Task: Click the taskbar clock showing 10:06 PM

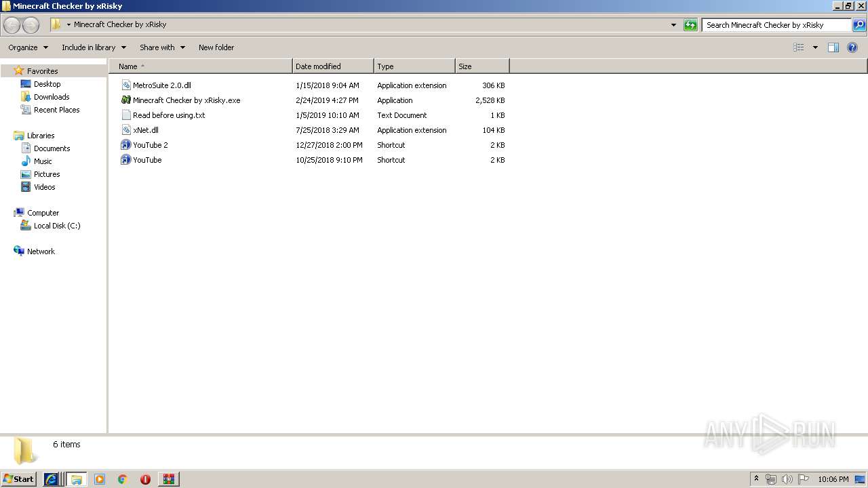Action: pos(833,479)
